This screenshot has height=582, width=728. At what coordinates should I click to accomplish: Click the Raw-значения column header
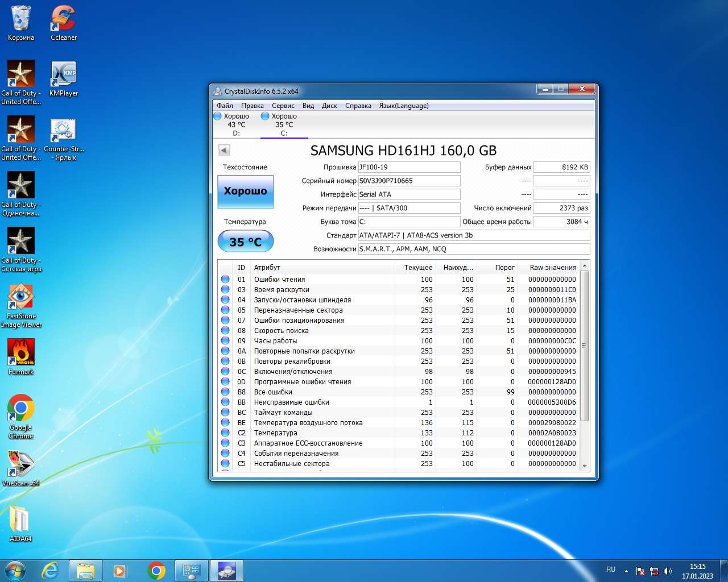[x=552, y=268]
